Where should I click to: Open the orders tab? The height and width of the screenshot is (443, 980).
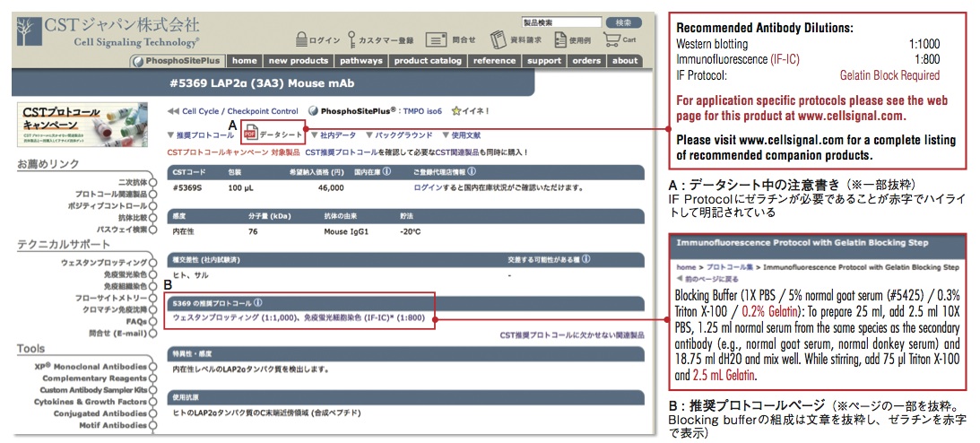pyautogui.click(x=586, y=61)
